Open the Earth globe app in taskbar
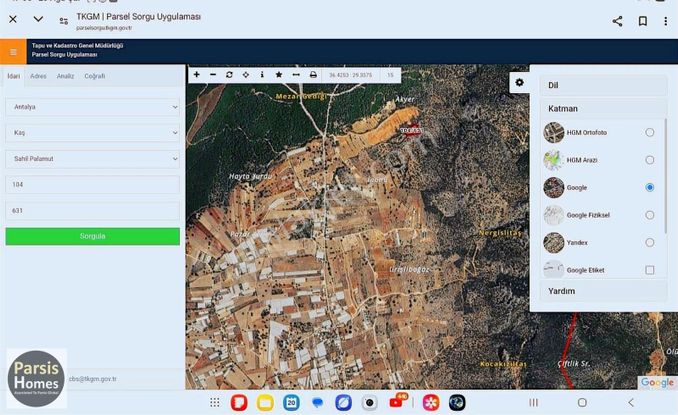The height and width of the screenshot is (415, 678). tap(457, 403)
